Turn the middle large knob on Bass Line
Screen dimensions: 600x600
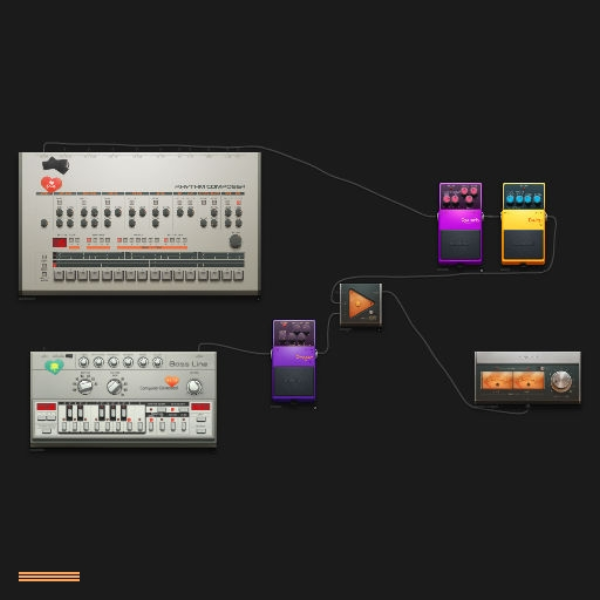pyautogui.click(x=114, y=386)
